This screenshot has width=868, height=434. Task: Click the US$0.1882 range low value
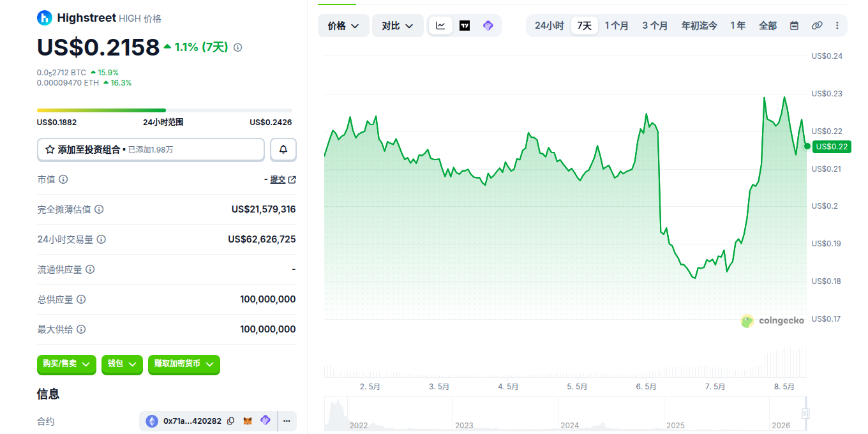(x=57, y=123)
